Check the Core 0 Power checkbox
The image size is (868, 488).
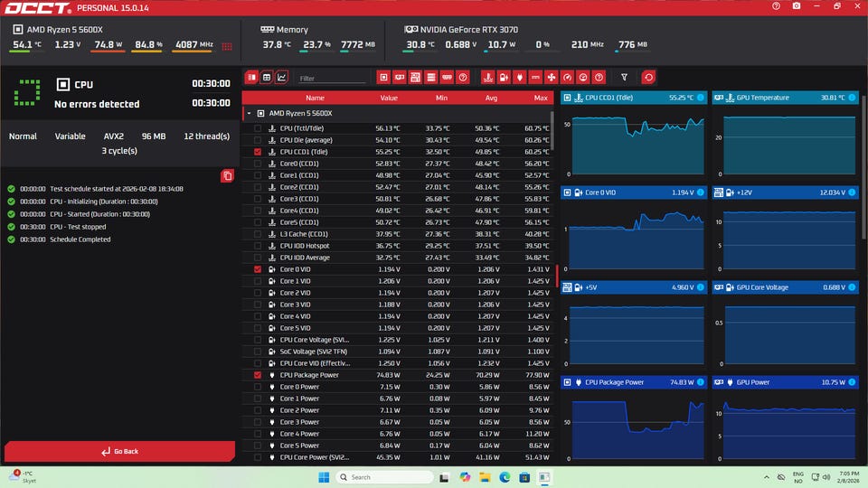pos(258,387)
